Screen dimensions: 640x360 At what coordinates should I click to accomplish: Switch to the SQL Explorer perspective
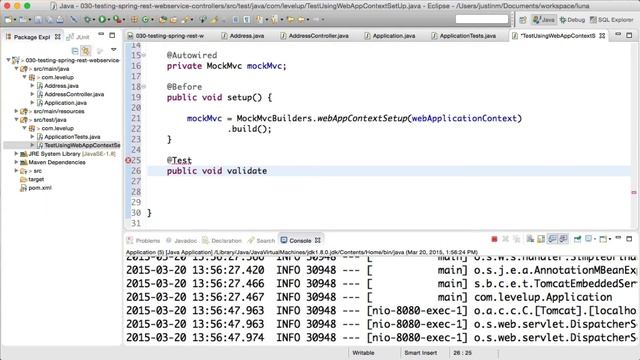click(x=611, y=20)
